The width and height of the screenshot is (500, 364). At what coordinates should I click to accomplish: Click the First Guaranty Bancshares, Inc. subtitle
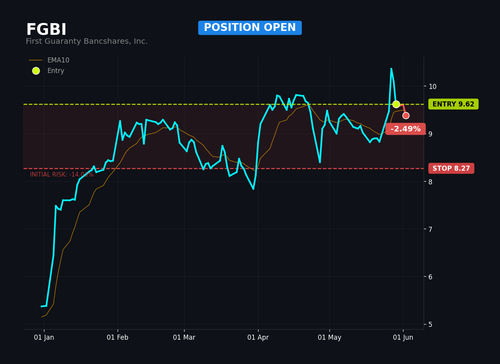click(86, 41)
